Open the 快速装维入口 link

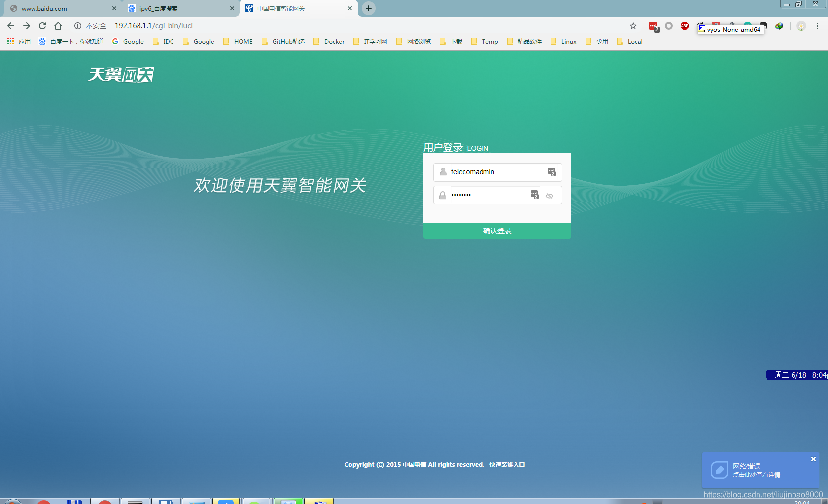click(x=507, y=464)
